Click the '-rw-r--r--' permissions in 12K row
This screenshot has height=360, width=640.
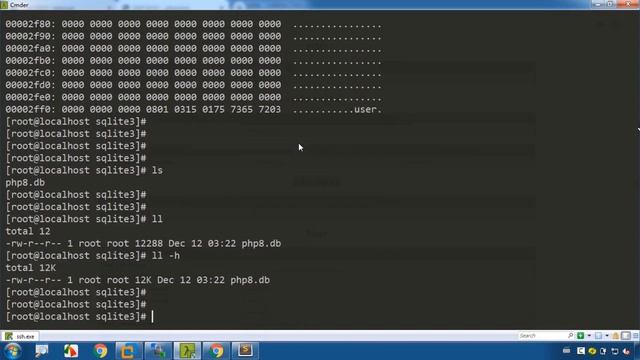click(33, 280)
